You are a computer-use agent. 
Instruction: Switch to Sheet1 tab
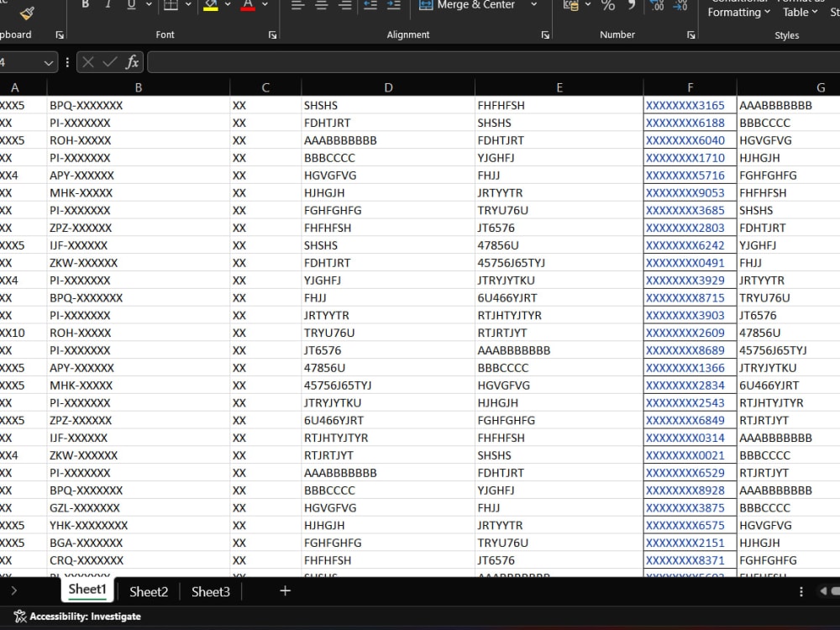(87, 590)
